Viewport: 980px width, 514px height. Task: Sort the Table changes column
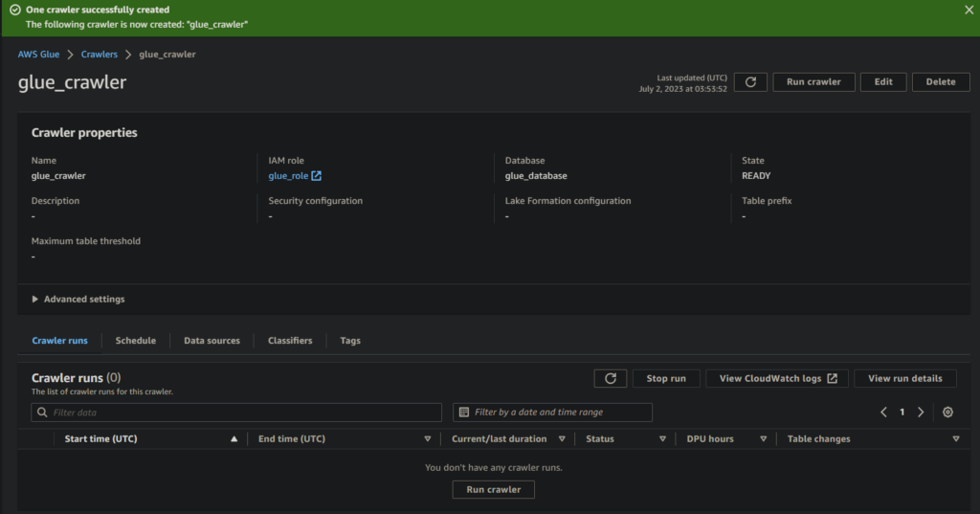(x=955, y=439)
